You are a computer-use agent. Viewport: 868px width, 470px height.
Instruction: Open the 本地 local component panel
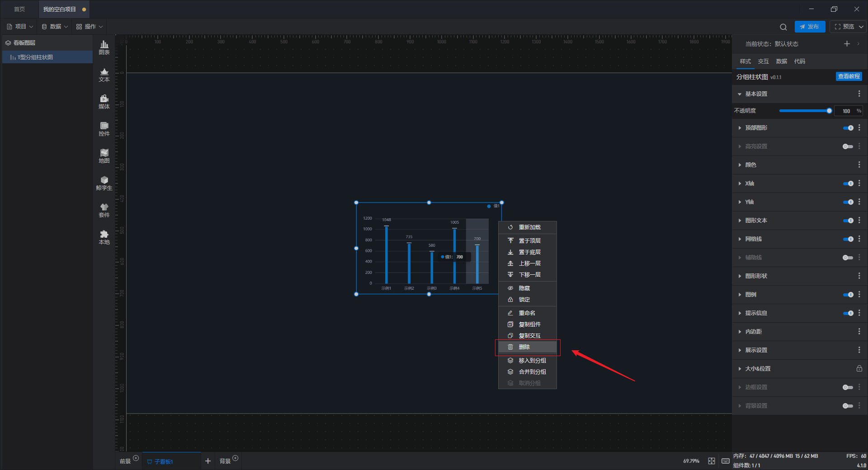click(x=104, y=237)
